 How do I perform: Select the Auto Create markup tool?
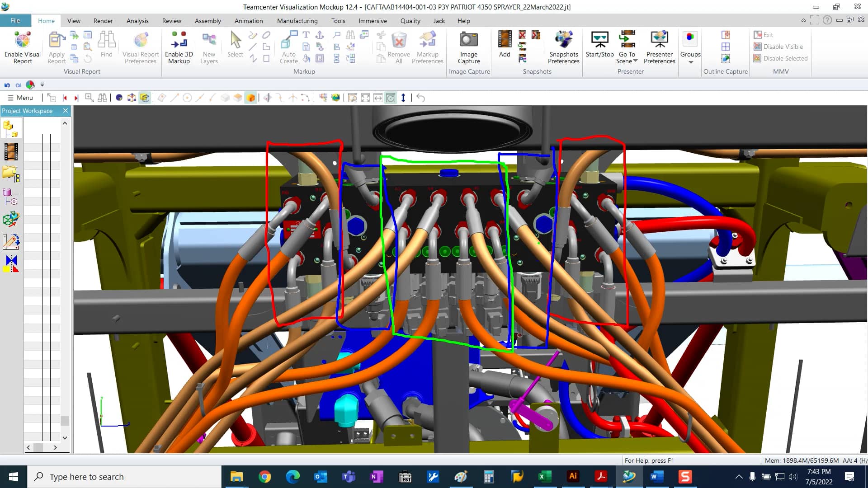coord(288,47)
